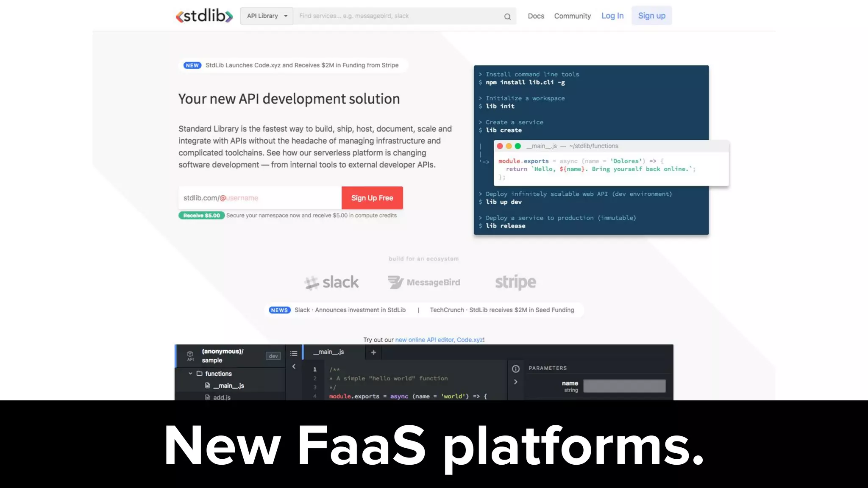This screenshot has width=868, height=488.
Task: Select add.js in the file tree
Action: coord(222,397)
